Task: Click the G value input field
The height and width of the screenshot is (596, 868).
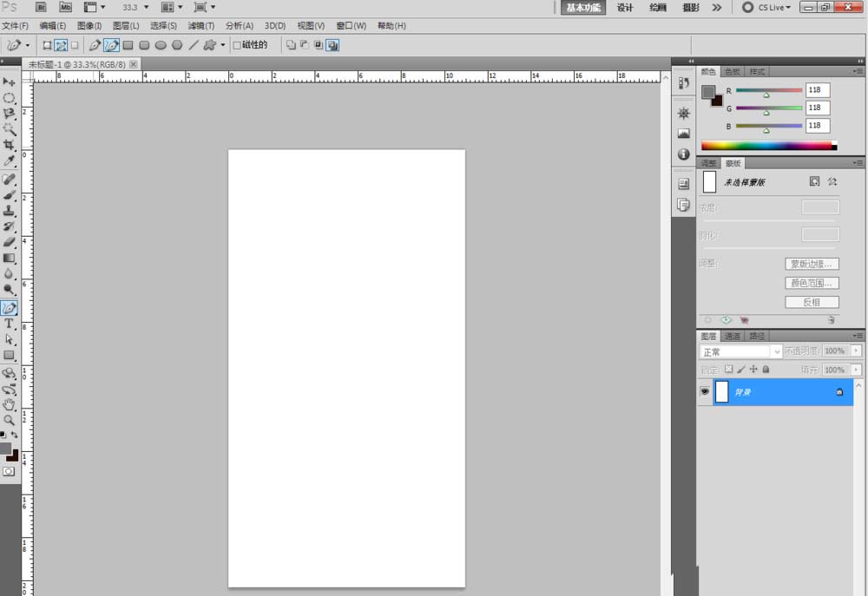Action: pyautogui.click(x=818, y=108)
